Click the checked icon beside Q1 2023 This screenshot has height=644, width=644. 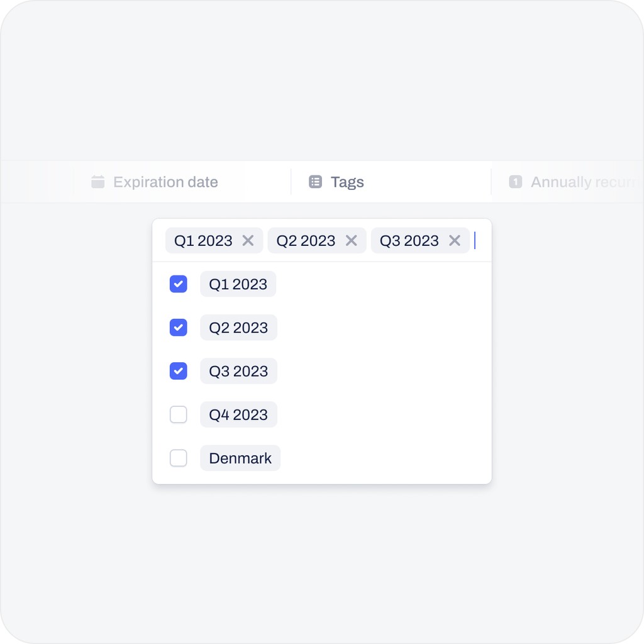(178, 284)
